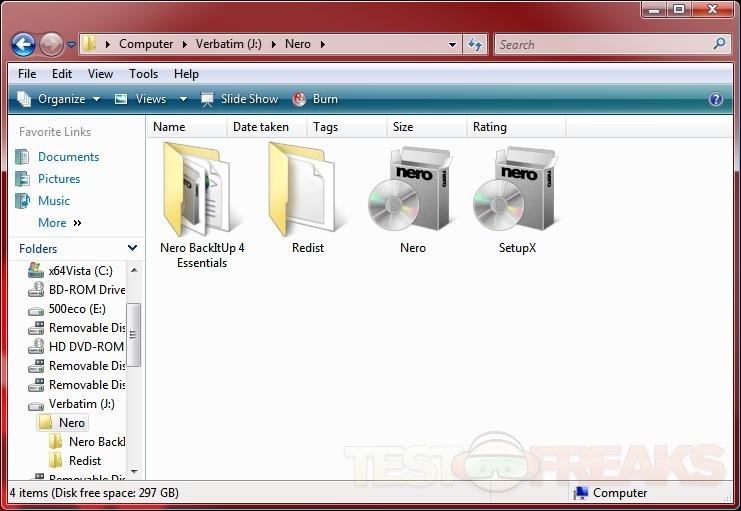Screen dimensions: 741x511
Task: Collapse the Folders pane chevron
Action: pos(132,248)
